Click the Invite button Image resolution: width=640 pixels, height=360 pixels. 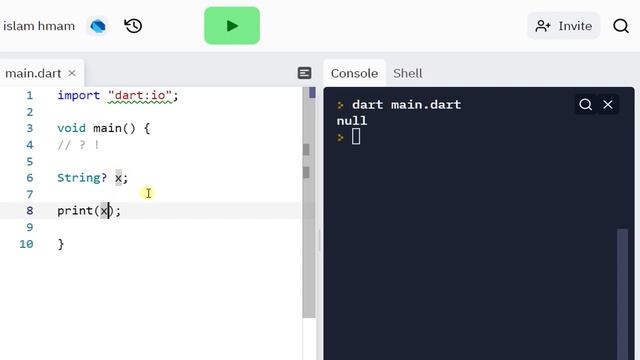point(564,26)
